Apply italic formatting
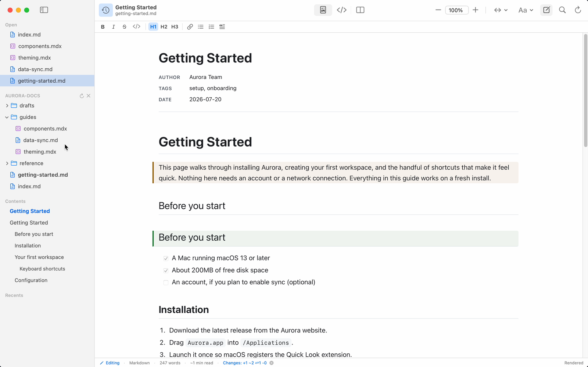Screen dimensions: 588x367 pos(114,26)
